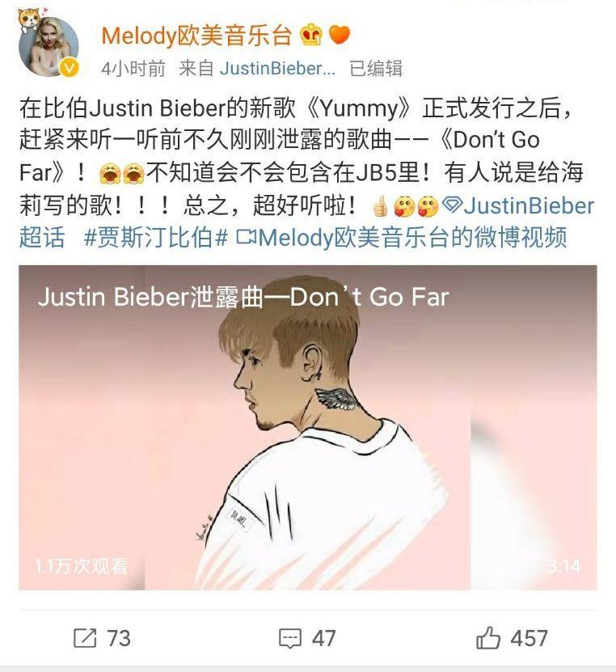This screenshot has width=616, height=672.
Task: Tap the orange heart badge
Action: tap(340, 34)
